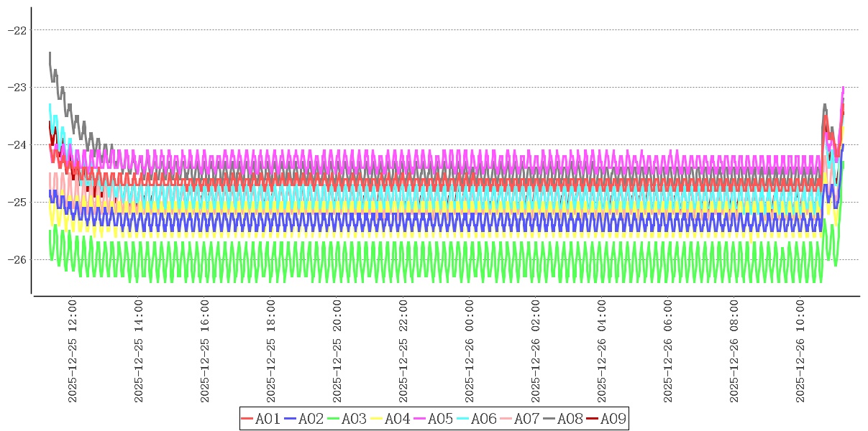
Task: Click the magenta A05 legend color marker
Action: click(x=420, y=419)
